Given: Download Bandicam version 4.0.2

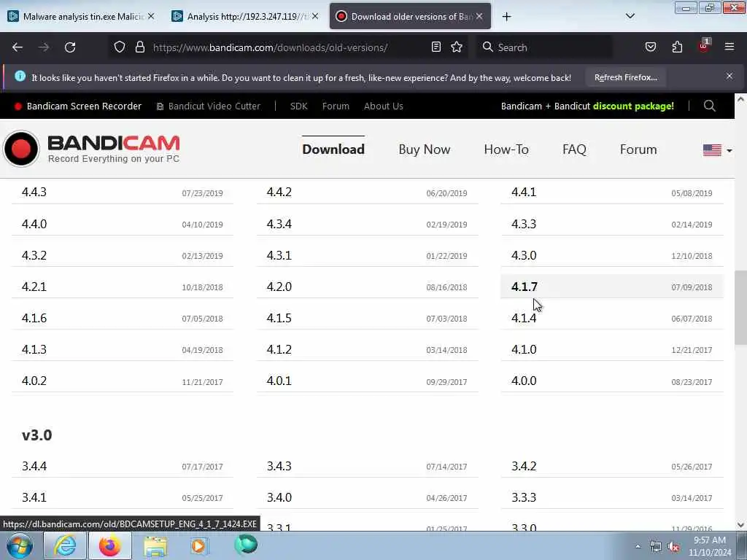Looking at the screenshot, I should coord(123,381).
